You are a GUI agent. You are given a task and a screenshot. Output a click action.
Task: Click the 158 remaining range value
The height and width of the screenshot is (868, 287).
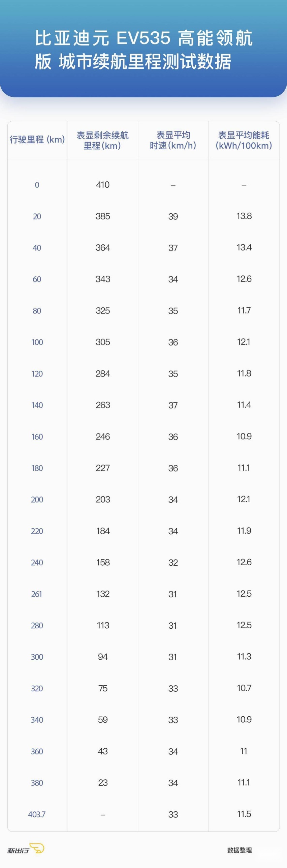tap(103, 562)
